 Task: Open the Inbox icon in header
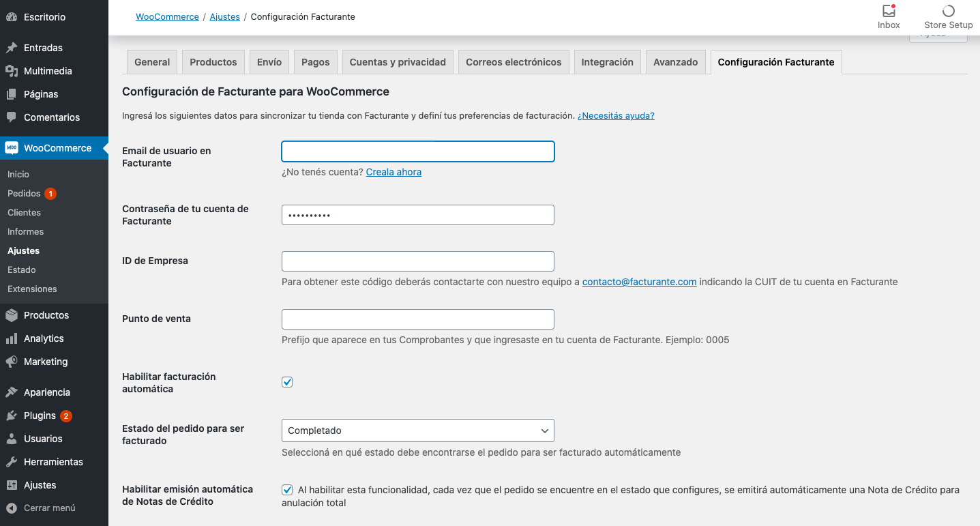pos(889,11)
